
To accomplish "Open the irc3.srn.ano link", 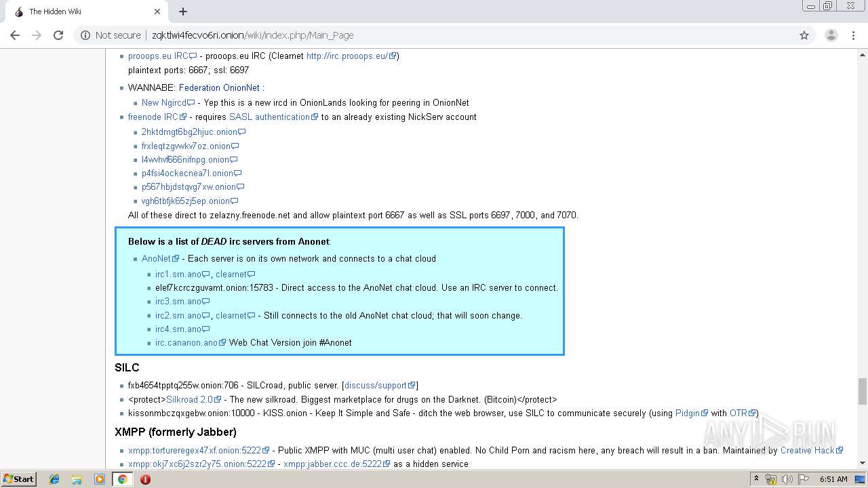I will [182, 301].
